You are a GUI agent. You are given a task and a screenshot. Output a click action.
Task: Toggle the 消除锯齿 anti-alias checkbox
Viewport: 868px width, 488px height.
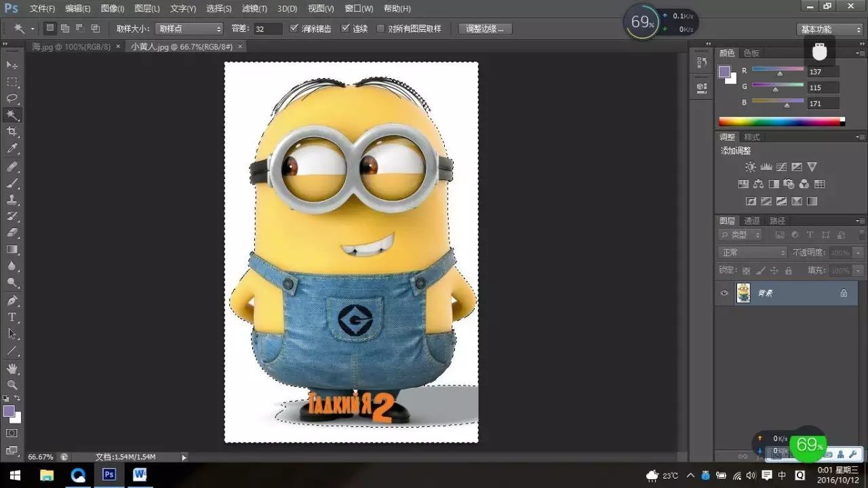click(294, 29)
